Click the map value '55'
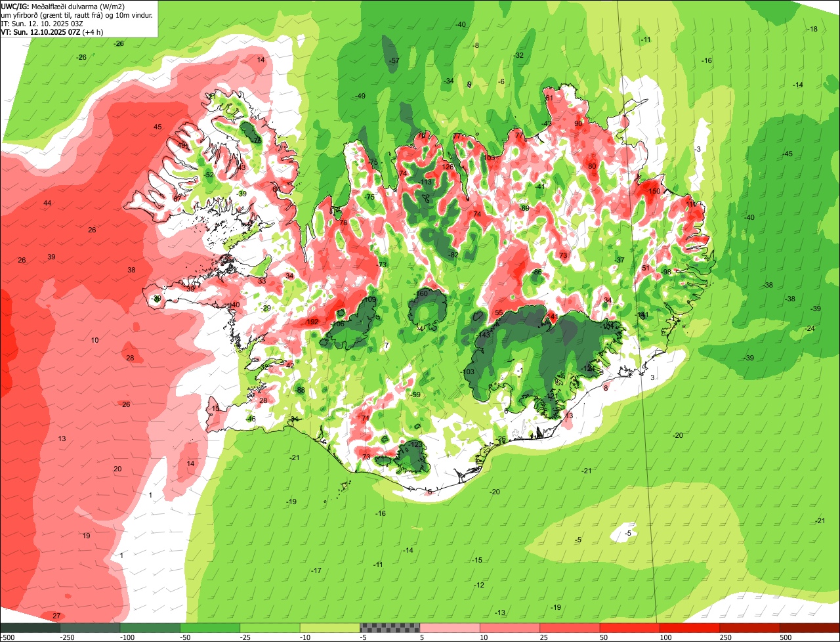The width and height of the screenshot is (840, 642). tap(499, 313)
